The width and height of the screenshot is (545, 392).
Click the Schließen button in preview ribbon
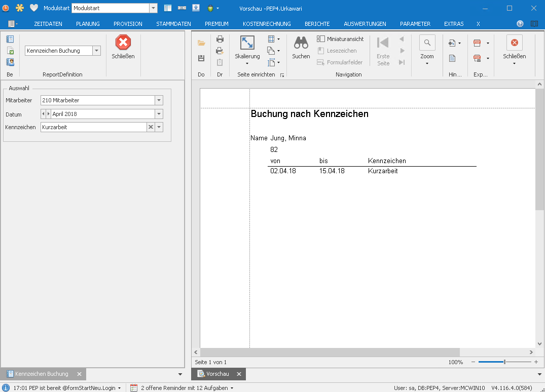point(514,44)
